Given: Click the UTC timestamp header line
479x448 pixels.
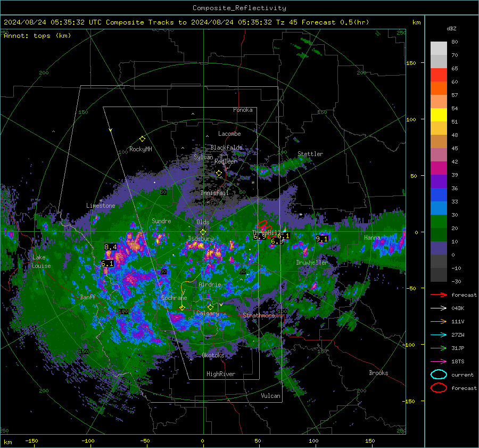Looking at the screenshot, I should tap(186, 22).
